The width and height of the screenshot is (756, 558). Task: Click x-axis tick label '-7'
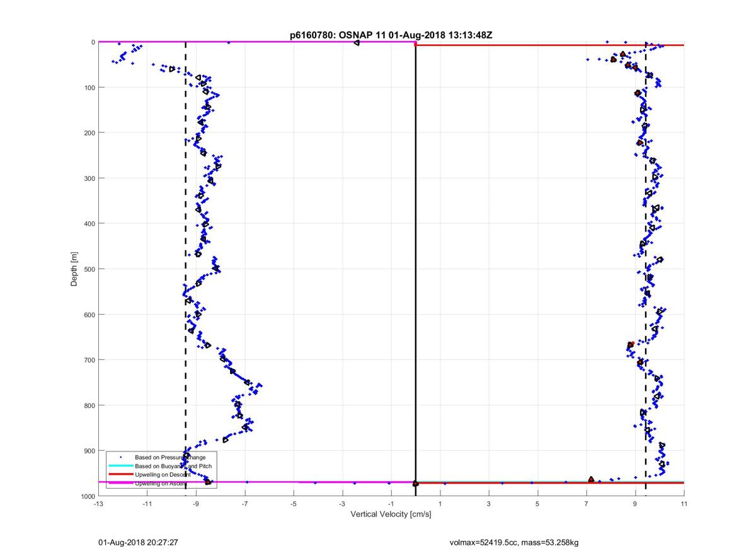point(244,504)
